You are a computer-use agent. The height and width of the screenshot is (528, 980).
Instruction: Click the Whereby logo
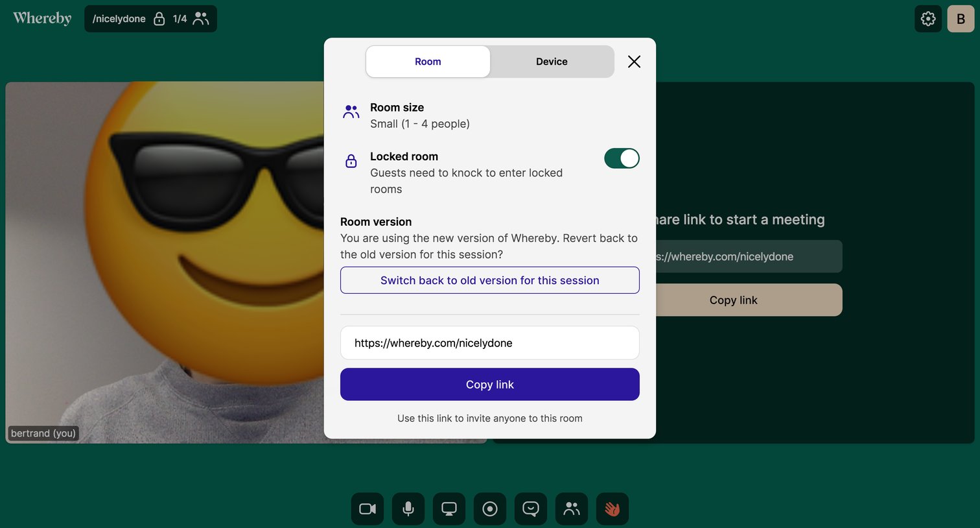tap(42, 18)
